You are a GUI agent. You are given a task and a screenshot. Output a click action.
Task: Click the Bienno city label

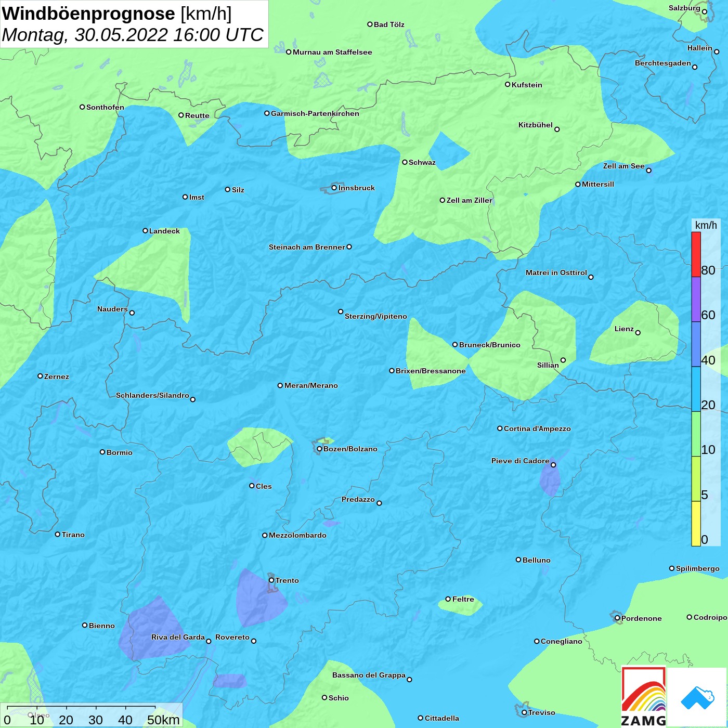pos(102,626)
